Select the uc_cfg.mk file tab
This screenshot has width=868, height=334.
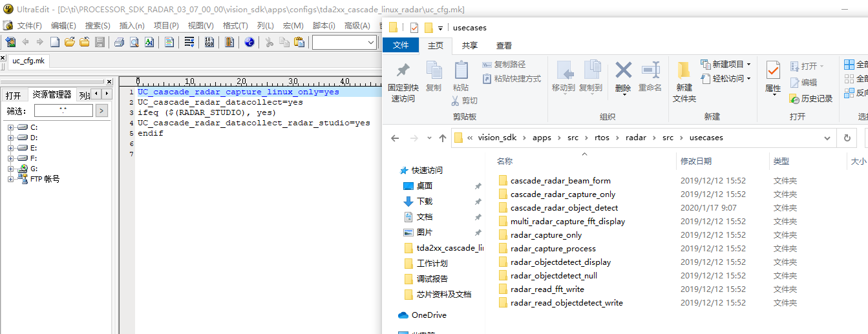28,61
